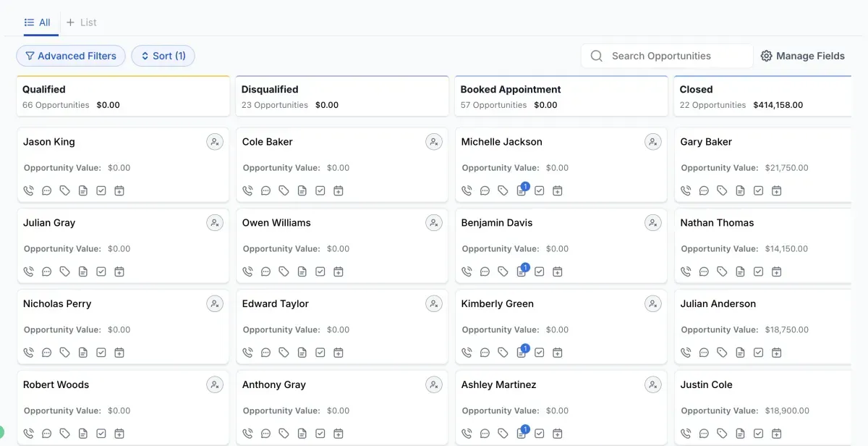This screenshot has height=446, width=868.
Task: Click the add appointment calendar icon on Gary Baker's card
Action: (776, 191)
